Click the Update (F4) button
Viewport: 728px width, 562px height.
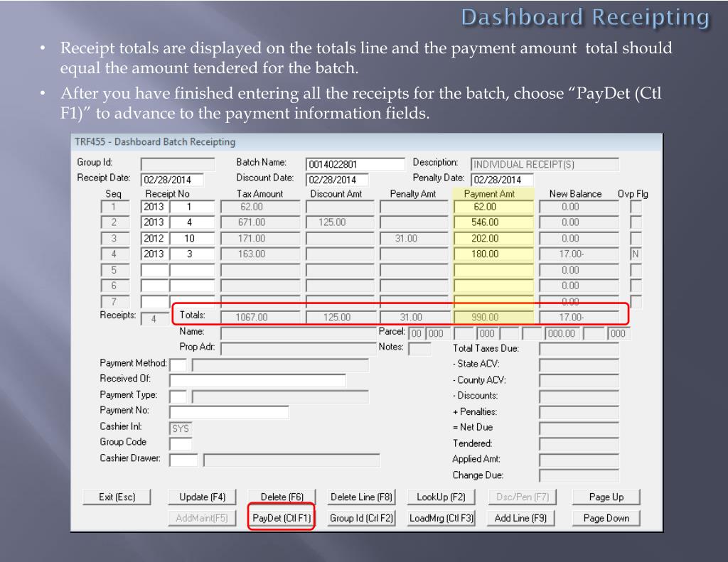(203, 497)
